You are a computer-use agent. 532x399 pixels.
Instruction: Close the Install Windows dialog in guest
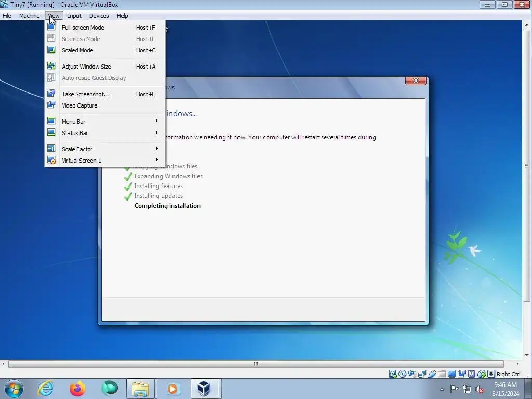pyautogui.click(x=416, y=81)
